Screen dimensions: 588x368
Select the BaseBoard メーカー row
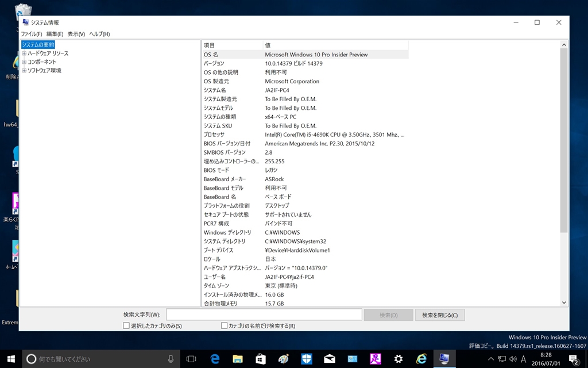click(x=305, y=179)
